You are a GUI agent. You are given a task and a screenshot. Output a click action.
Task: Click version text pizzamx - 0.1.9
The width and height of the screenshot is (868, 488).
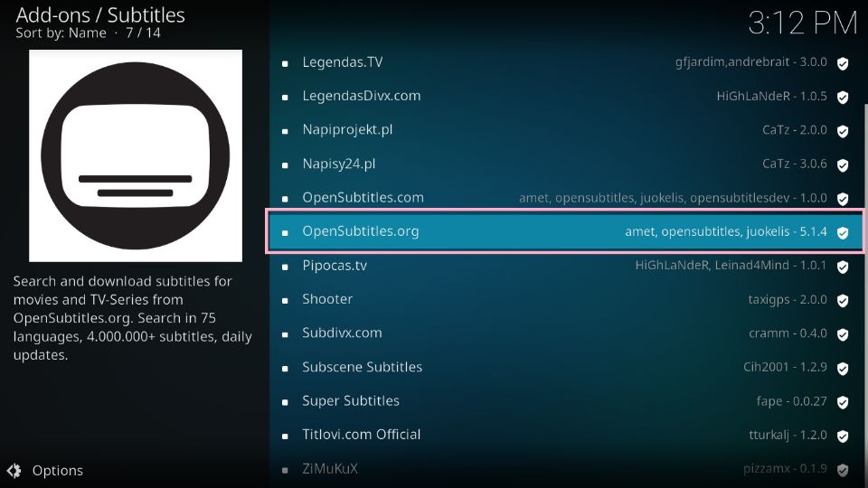click(785, 469)
